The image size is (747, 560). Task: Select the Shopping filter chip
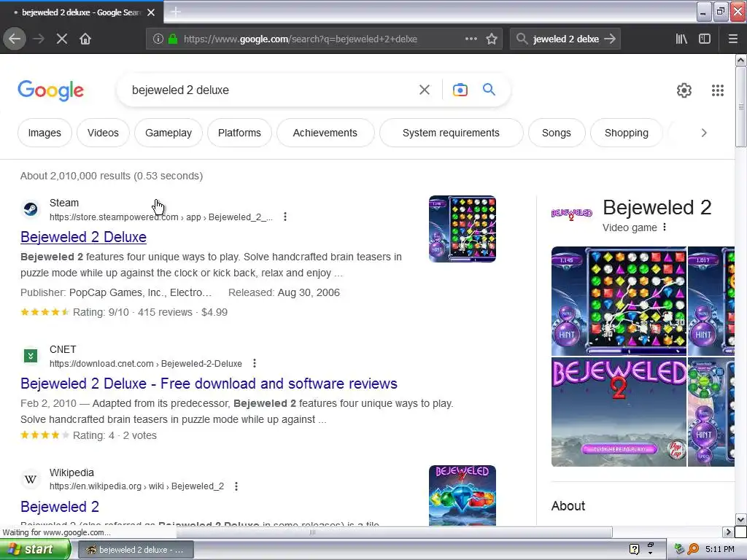[627, 133]
